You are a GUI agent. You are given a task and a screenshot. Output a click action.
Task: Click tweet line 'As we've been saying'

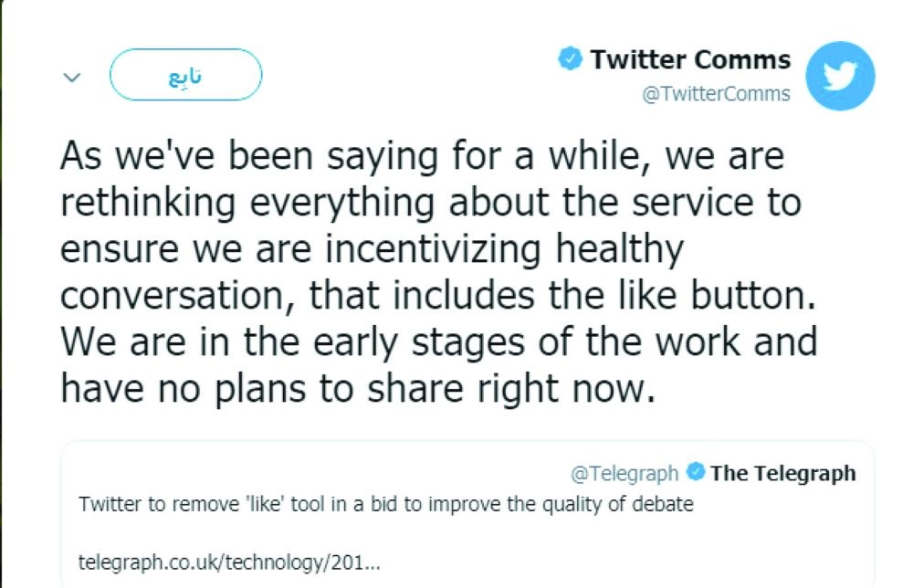[422, 157]
